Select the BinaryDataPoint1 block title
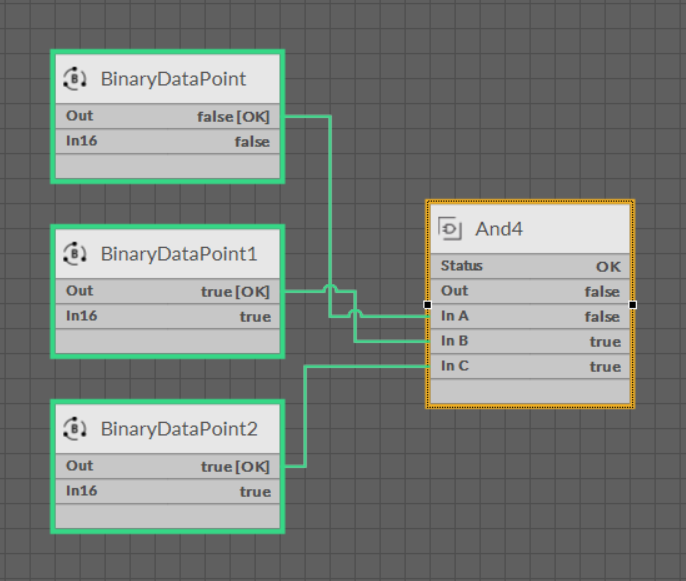The image size is (686, 581). [x=179, y=254]
